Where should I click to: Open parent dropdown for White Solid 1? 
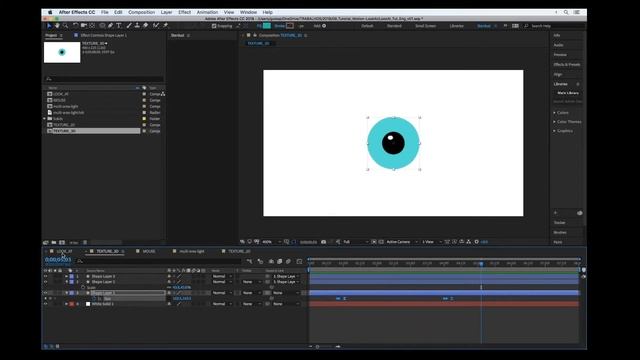coord(286,304)
